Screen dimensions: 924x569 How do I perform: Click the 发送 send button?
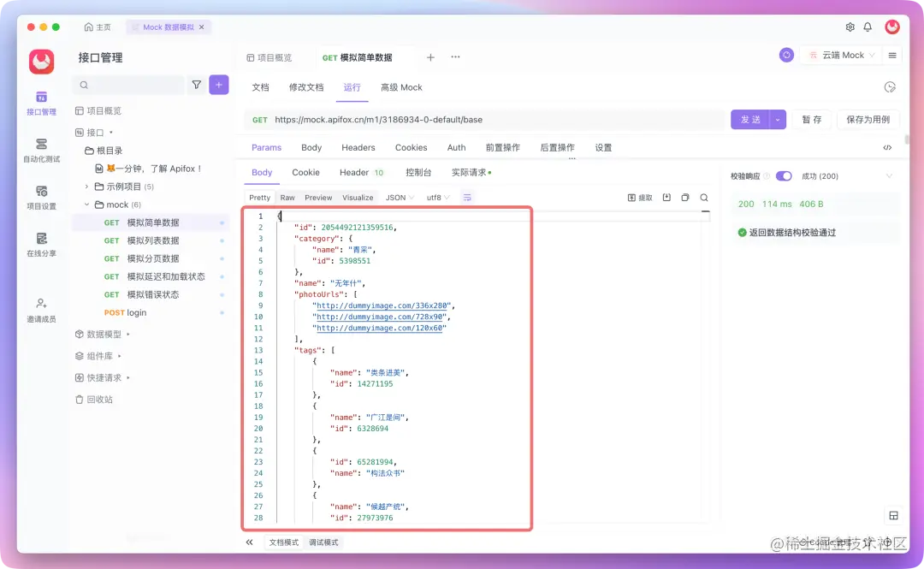750,120
